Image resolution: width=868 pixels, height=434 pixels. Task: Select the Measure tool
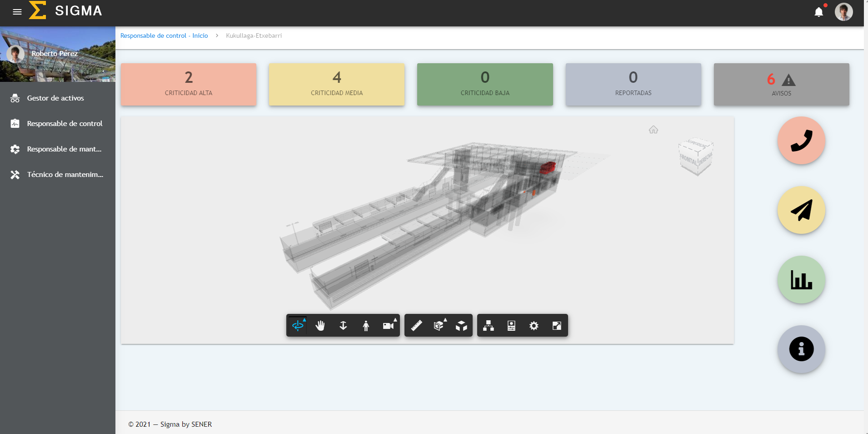click(417, 325)
